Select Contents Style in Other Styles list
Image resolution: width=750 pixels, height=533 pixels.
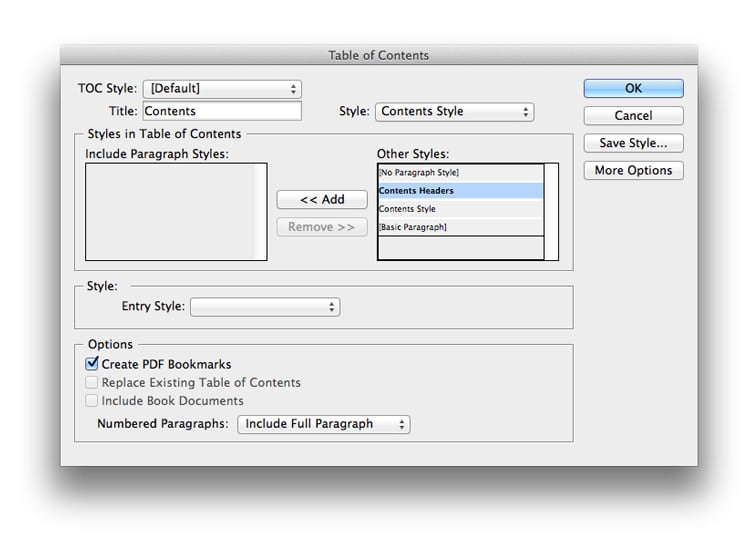point(461,209)
